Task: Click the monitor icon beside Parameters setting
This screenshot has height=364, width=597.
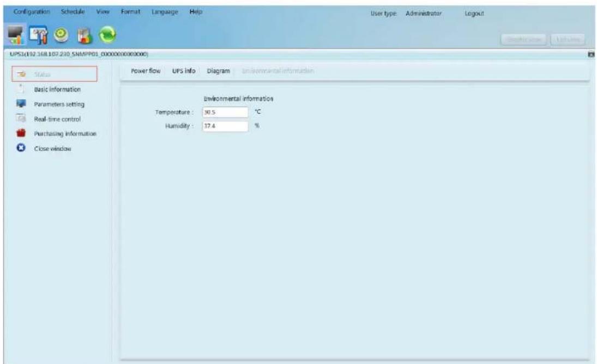Action: 21,104
